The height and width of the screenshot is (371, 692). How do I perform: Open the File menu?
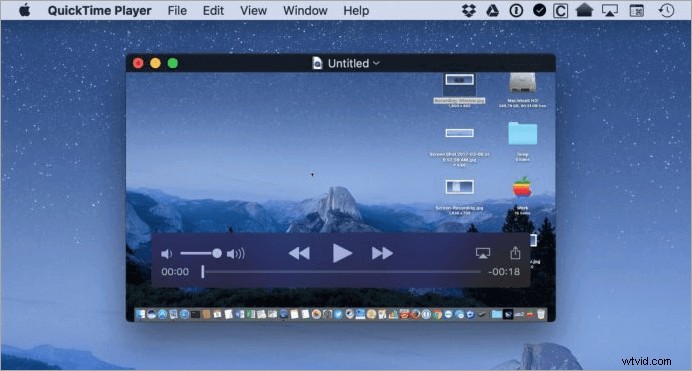tap(177, 11)
